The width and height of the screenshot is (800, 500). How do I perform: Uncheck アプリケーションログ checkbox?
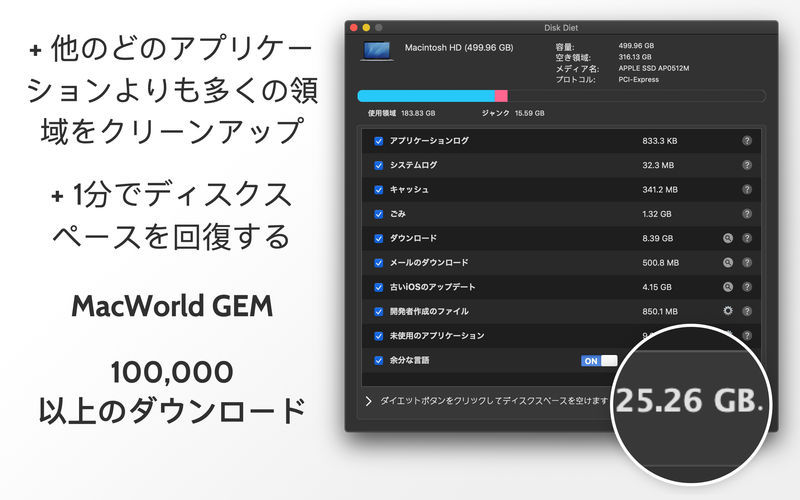(x=379, y=141)
